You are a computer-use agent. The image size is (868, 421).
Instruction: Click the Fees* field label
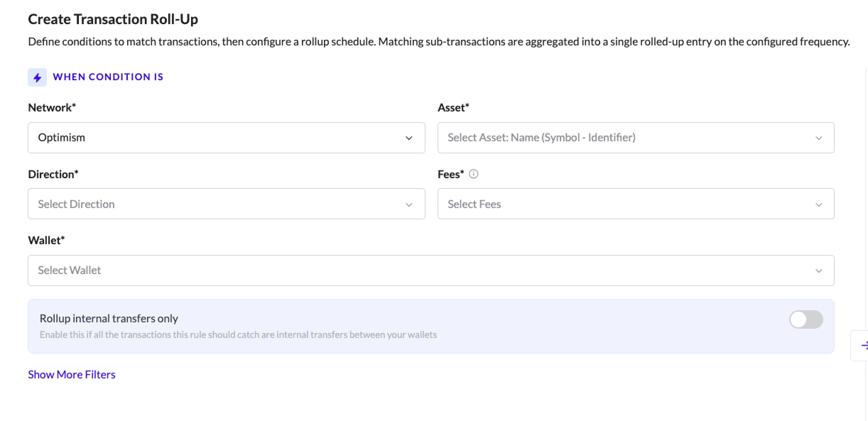click(451, 174)
